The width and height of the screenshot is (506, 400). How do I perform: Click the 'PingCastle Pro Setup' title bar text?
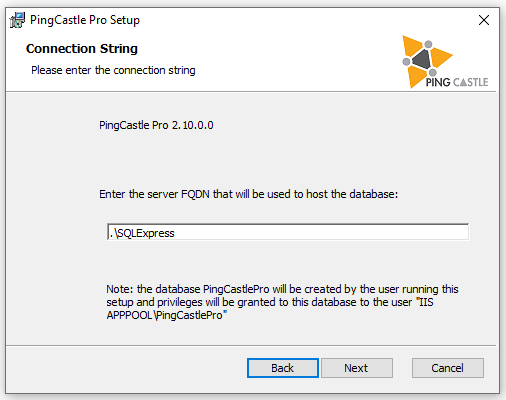tap(85, 20)
